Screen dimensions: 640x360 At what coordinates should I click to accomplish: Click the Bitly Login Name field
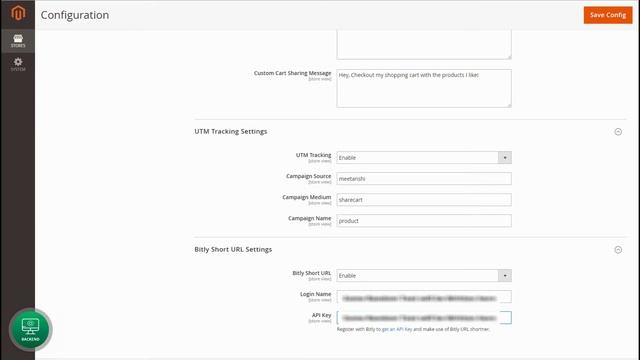(424, 297)
